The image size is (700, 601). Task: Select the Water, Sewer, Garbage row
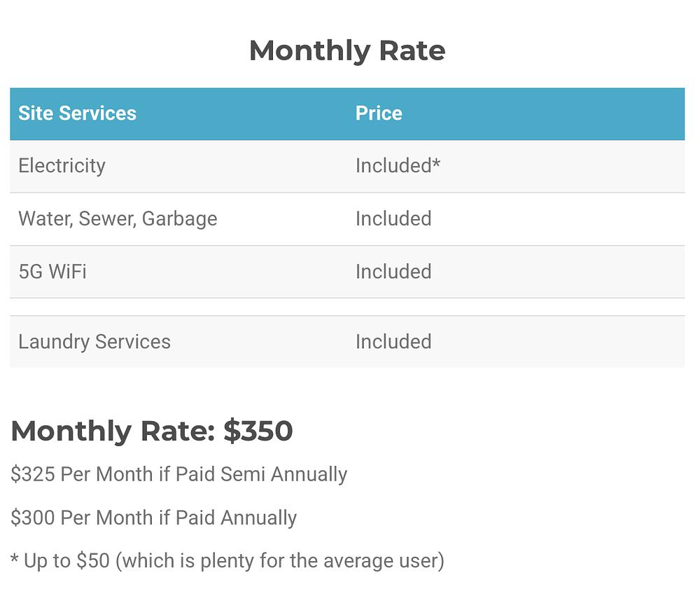[118, 219]
